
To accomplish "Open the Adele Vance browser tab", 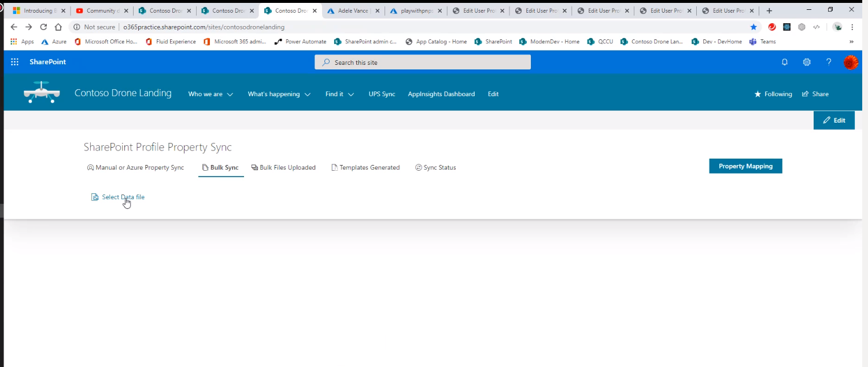I will pyautogui.click(x=353, y=10).
